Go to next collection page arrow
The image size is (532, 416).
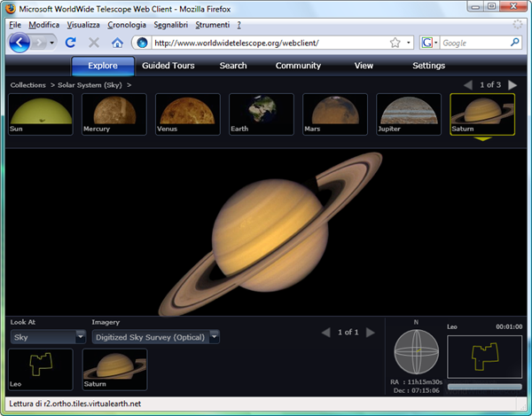(x=512, y=85)
